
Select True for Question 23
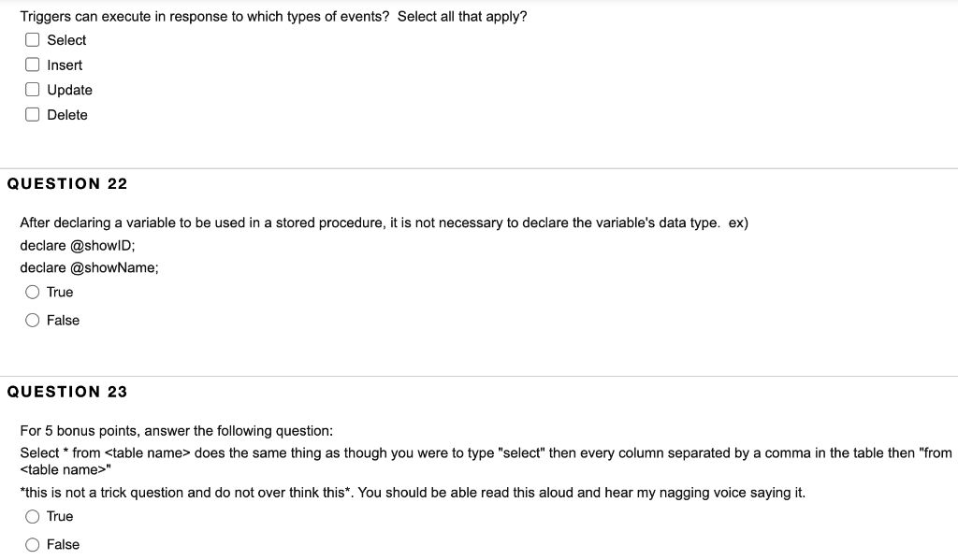click(x=32, y=516)
